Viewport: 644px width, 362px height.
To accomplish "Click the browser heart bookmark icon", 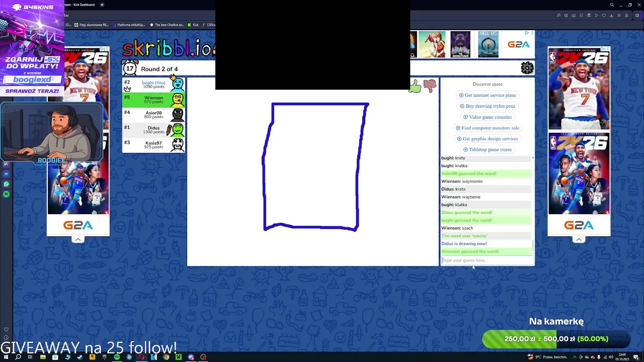I will 604,15.
